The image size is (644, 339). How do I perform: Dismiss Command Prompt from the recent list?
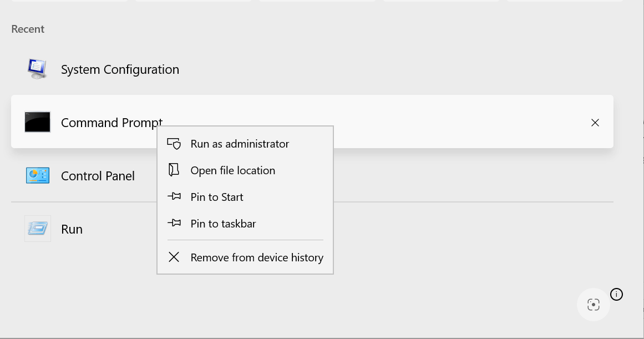[x=595, y=123]
